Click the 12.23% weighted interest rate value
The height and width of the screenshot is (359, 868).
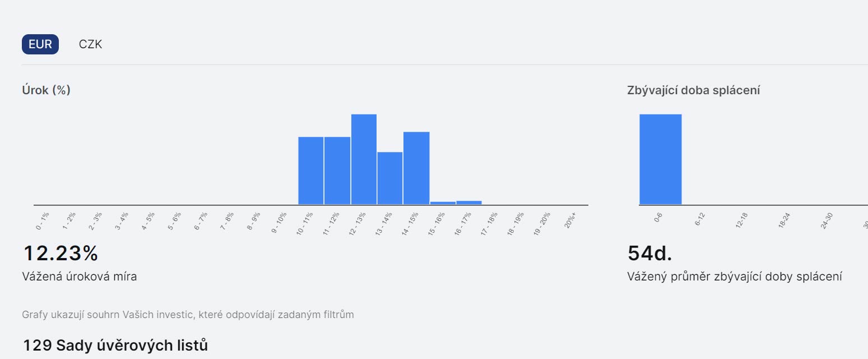(x=61, y=254)
